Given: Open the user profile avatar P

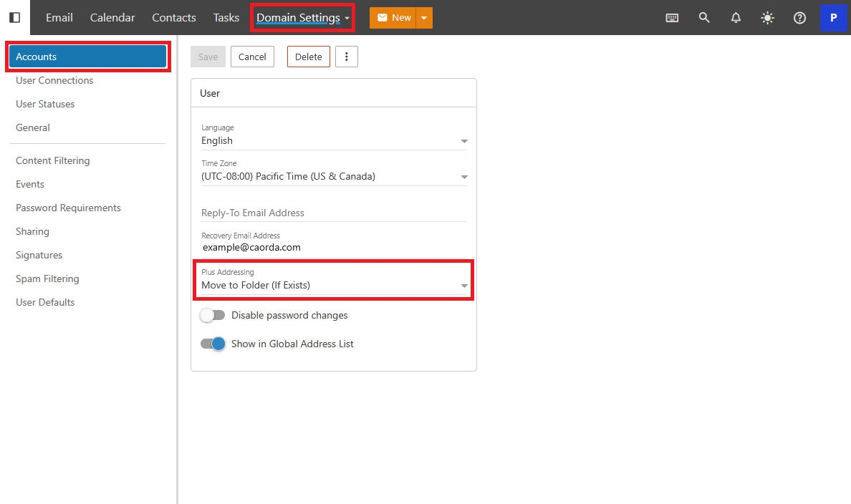Looking at the screenshot, I should pos(833,18).
